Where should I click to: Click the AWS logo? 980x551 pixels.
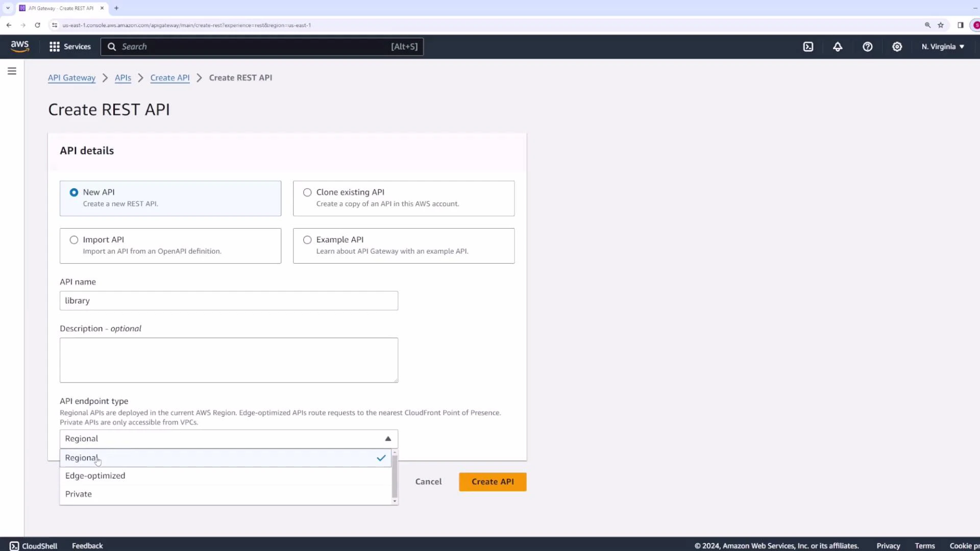[x=20, y=46]
